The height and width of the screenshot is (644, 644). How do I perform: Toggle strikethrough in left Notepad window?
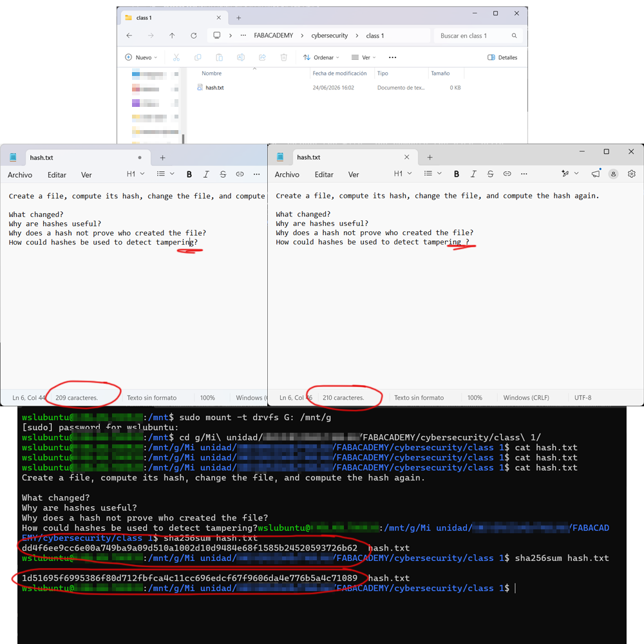click(223, 175)
